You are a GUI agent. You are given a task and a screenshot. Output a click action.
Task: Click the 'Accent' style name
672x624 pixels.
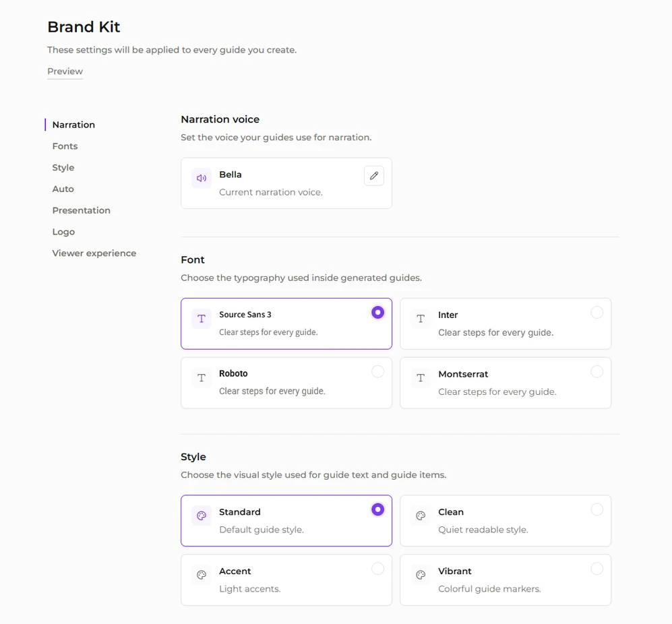[x=235, y=571]
